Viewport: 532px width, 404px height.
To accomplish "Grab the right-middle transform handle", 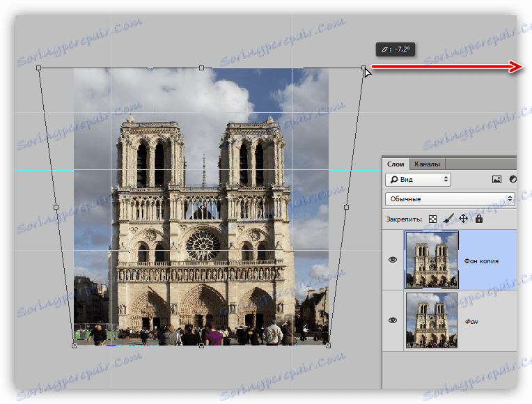I will (x=346, y=207).
